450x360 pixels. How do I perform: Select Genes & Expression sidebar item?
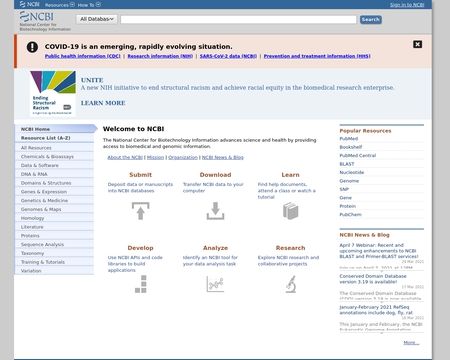[x=54, y=192]
